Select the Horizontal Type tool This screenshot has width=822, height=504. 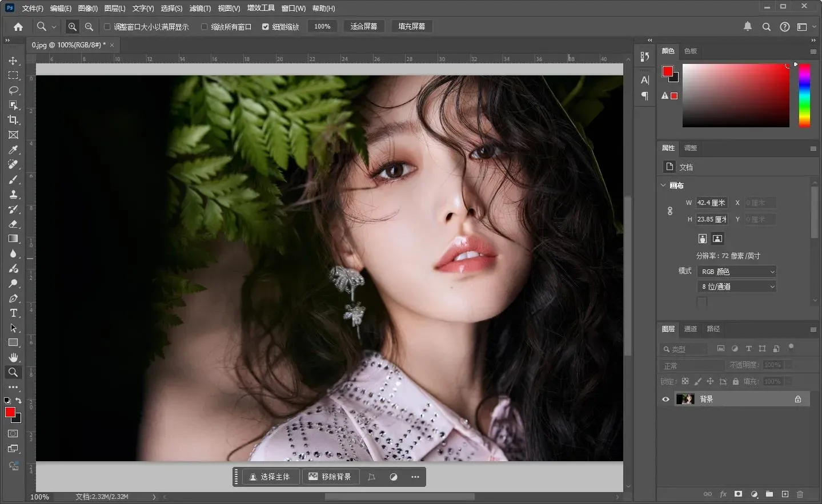13,313
